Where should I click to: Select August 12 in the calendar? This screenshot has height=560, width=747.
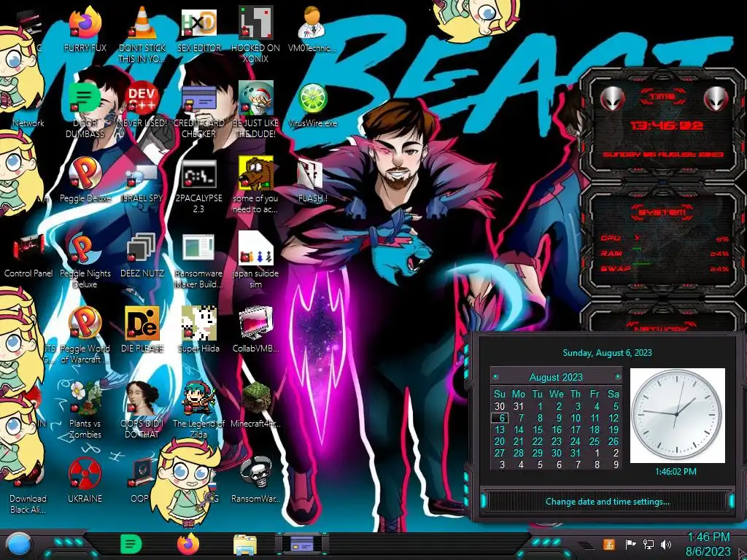click(614, 418)
